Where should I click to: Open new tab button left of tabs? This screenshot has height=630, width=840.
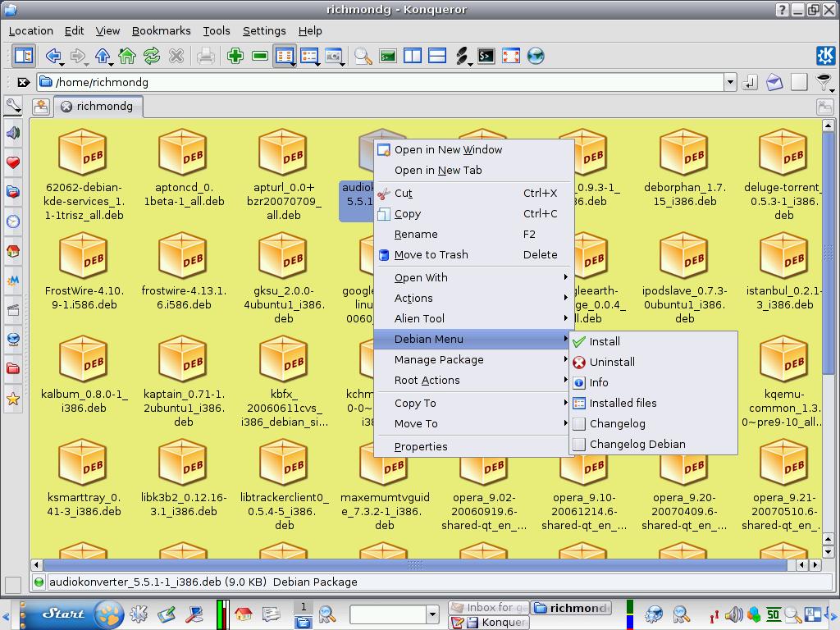[41, 107]
